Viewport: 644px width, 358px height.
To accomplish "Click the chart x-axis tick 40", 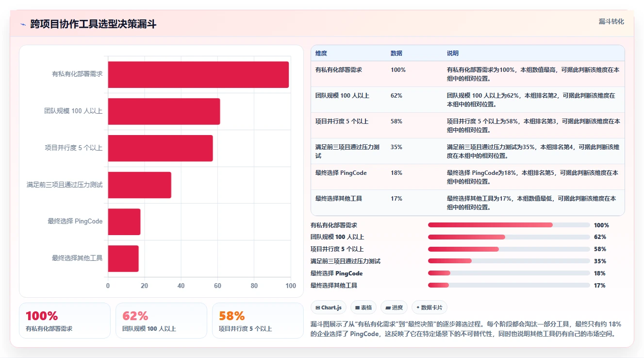I will click(x=181, y=286).
